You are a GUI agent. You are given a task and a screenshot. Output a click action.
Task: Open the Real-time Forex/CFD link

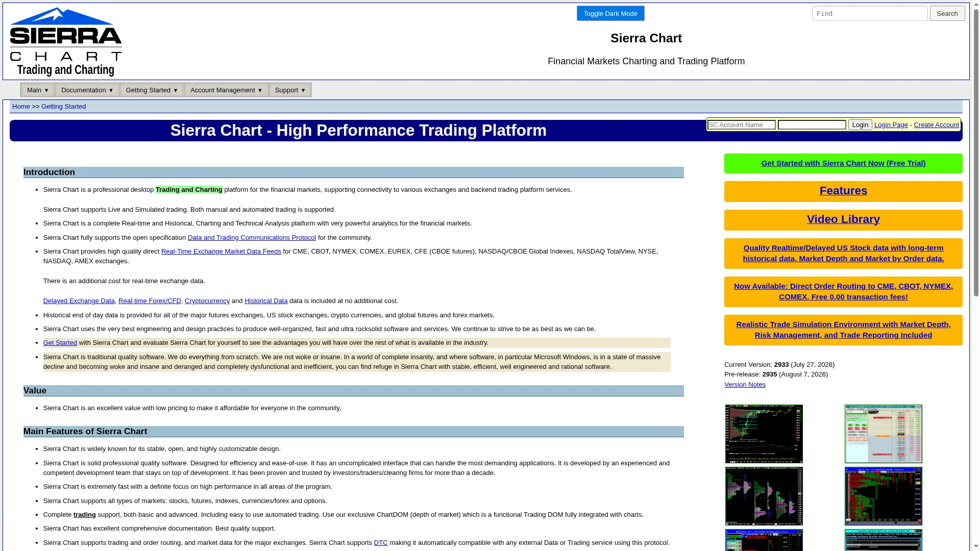click(150, 301)
